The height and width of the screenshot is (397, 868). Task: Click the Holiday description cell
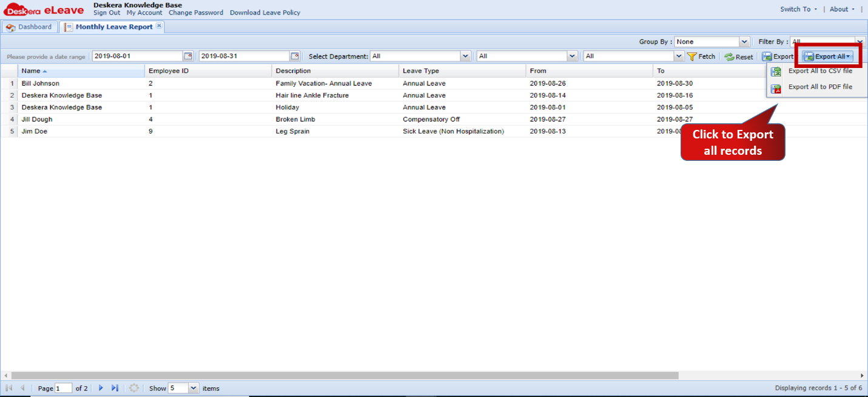click(288, 107)
